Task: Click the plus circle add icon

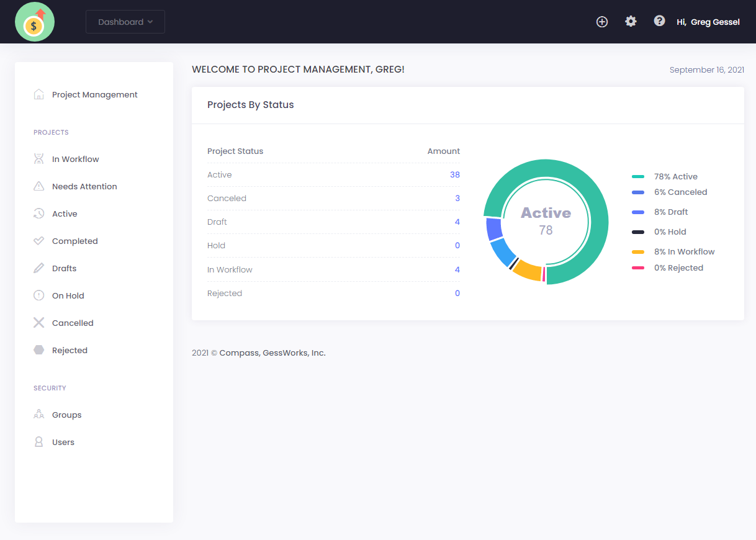Action: click(x=602, y=22)
